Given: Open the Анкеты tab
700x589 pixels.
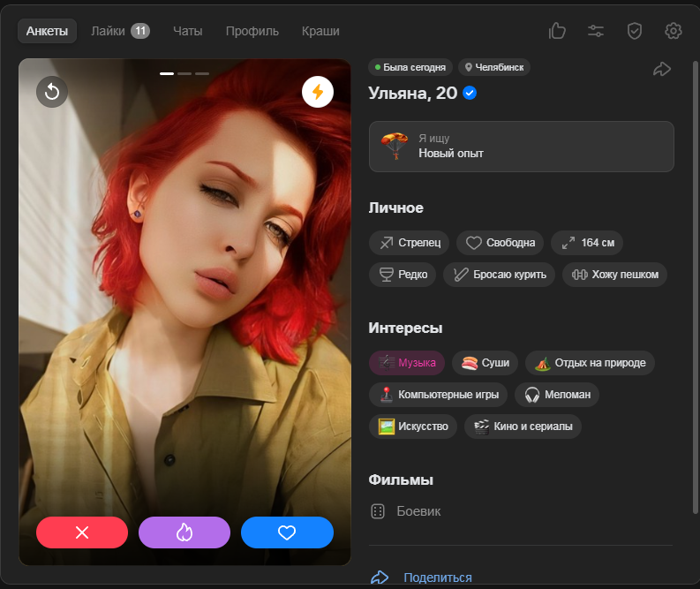Looking at the screenshot, I should [47, 31].
